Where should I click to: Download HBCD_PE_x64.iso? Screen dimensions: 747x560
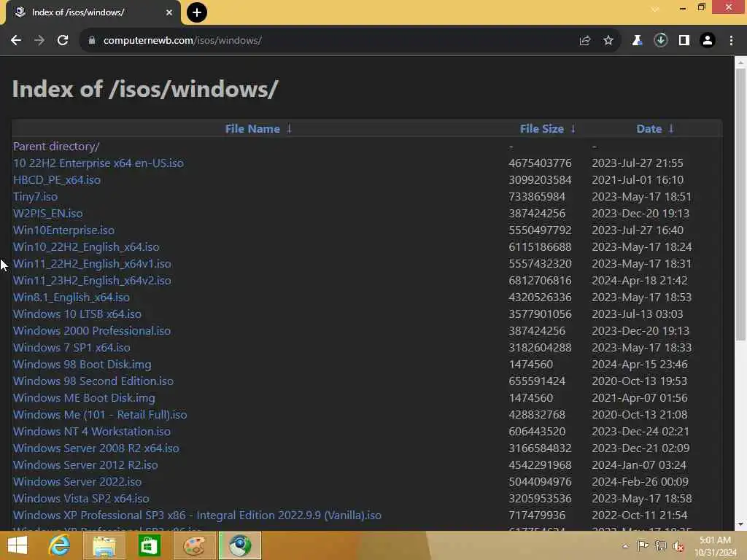57,180
